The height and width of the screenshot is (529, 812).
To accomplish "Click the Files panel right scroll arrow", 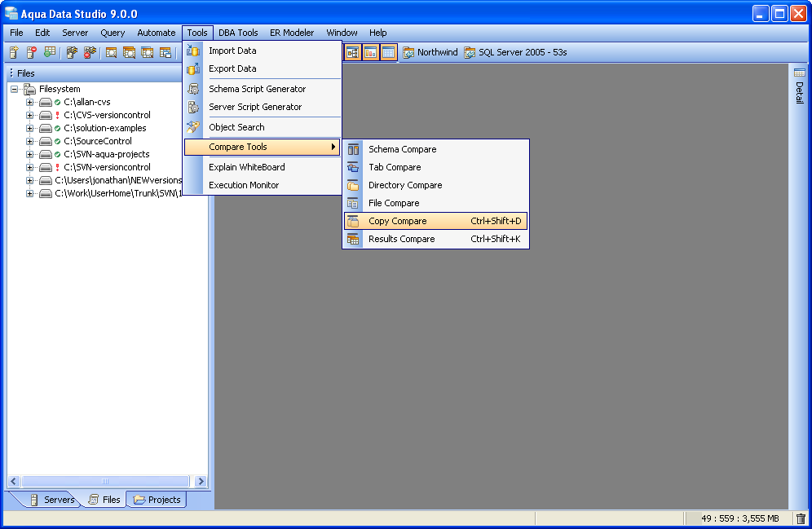I will point(201,482).
